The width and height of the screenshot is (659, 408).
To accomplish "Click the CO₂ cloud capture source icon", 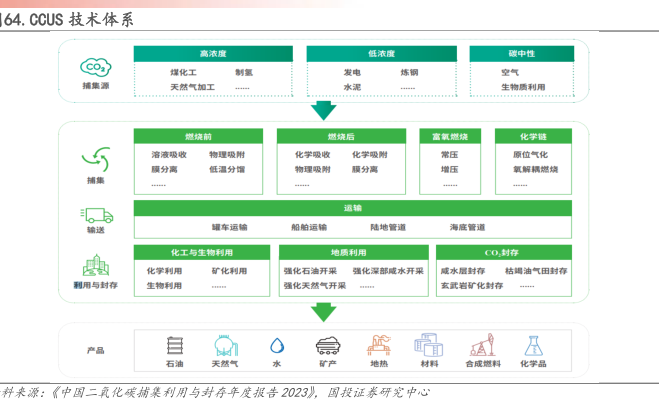I will pos(95,67).
